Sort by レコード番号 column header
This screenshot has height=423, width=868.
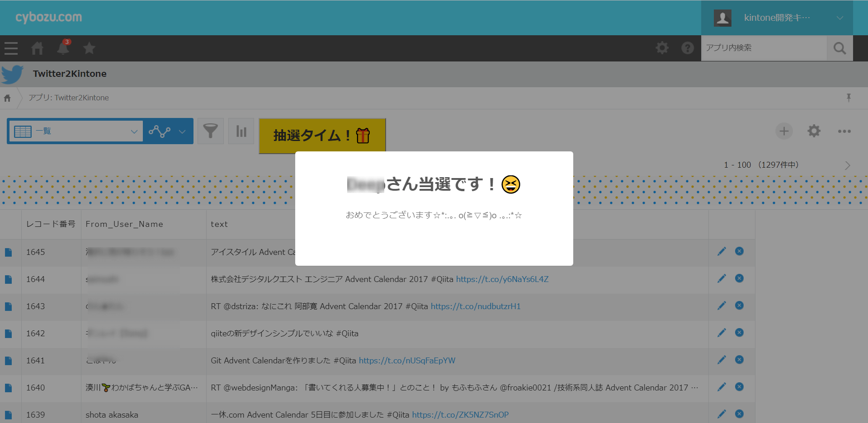click(x=51, y=224)
